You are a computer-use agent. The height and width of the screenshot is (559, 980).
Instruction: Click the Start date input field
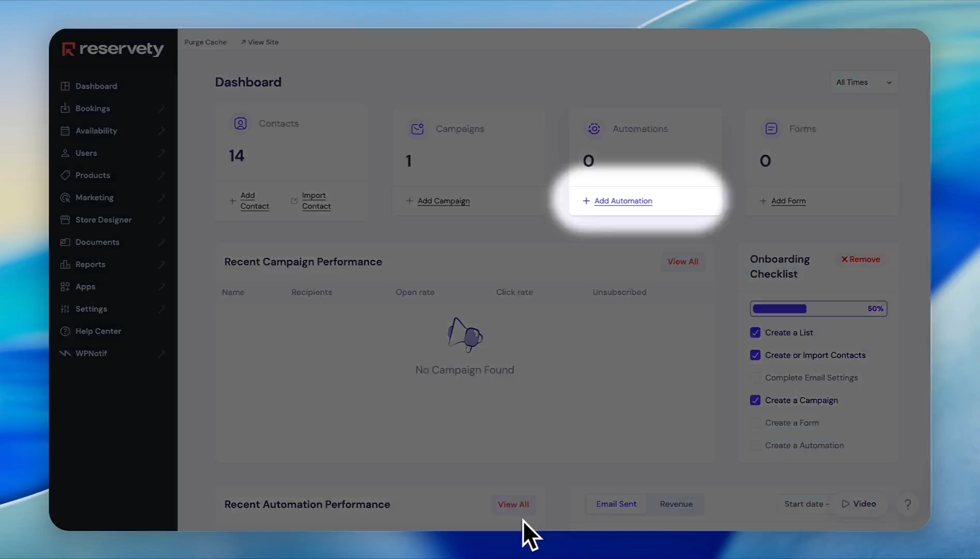(x=807, y=504)
